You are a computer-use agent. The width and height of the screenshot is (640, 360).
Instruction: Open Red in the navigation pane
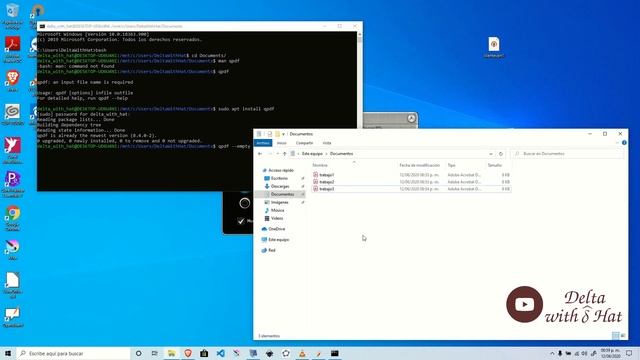click(272, 250)
